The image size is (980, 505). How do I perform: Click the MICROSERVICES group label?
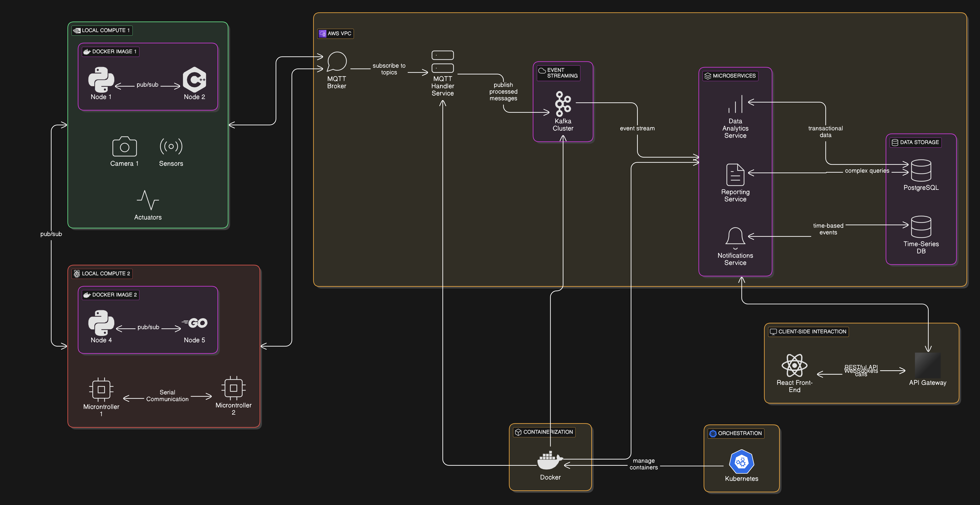730,76
